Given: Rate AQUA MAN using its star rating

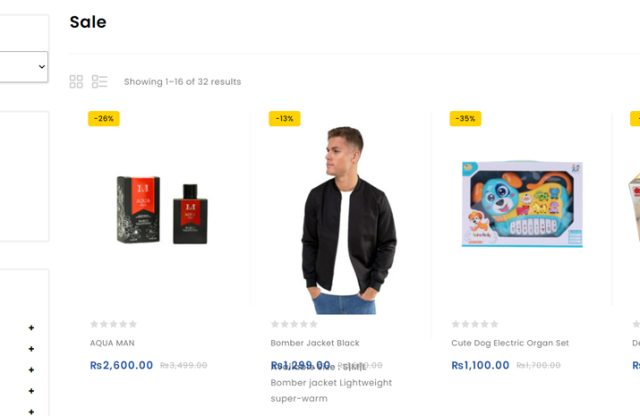Looking at the screenshot, I should click(113, 324).
